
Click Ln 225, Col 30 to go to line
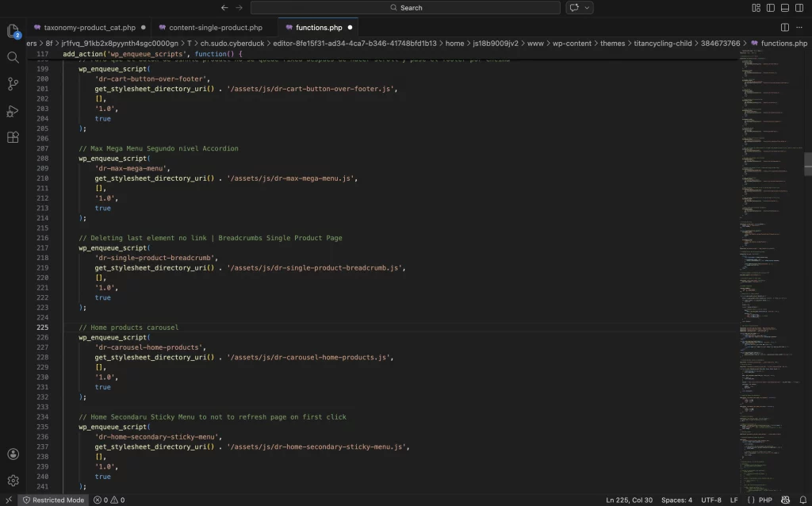tap(628, 500)
